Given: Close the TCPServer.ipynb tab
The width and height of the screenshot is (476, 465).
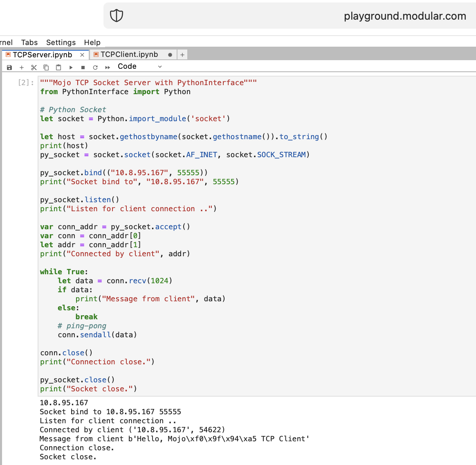Looking at the screenshot, I should click(82, 55).
